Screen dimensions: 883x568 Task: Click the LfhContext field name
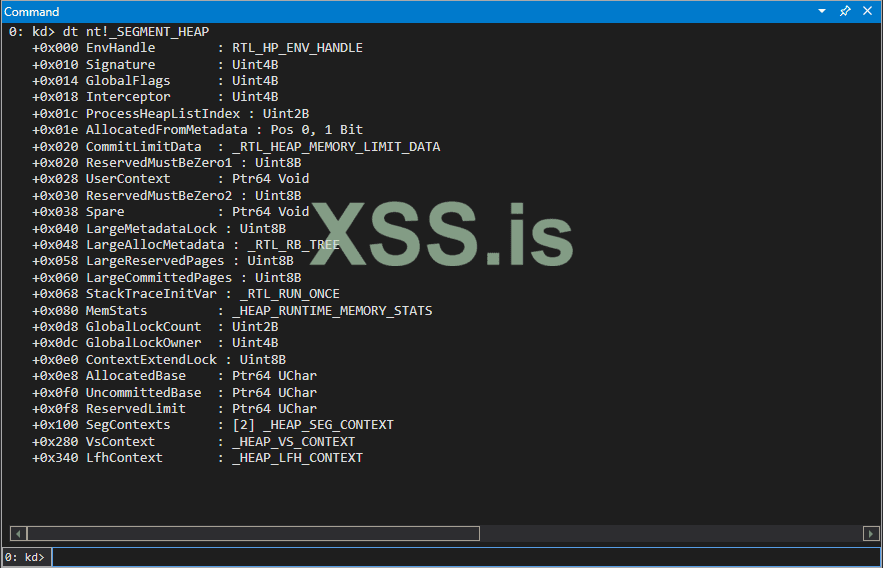[x=124, y=458]
